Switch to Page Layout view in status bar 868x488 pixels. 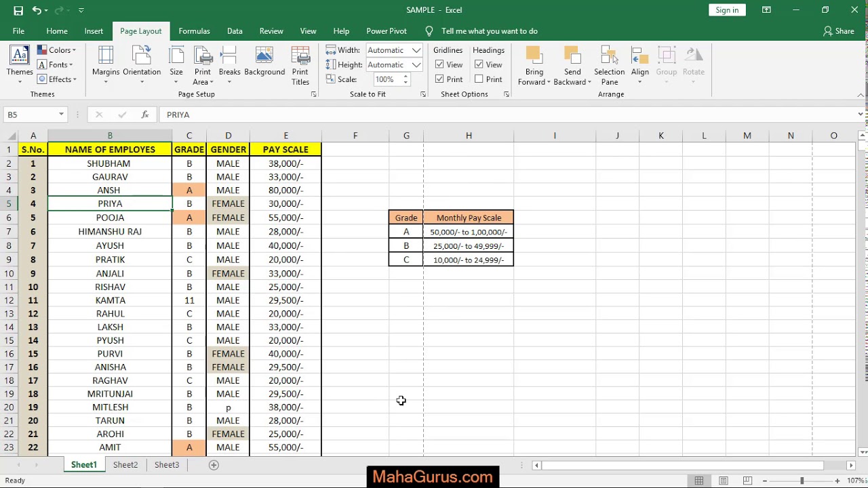tap(724, 481)
